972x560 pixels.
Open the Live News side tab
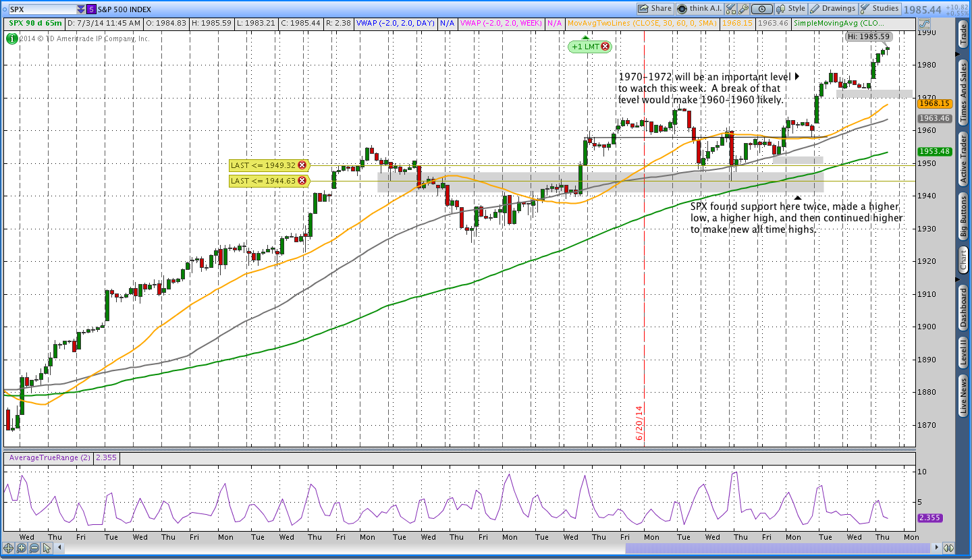point(963,395)
